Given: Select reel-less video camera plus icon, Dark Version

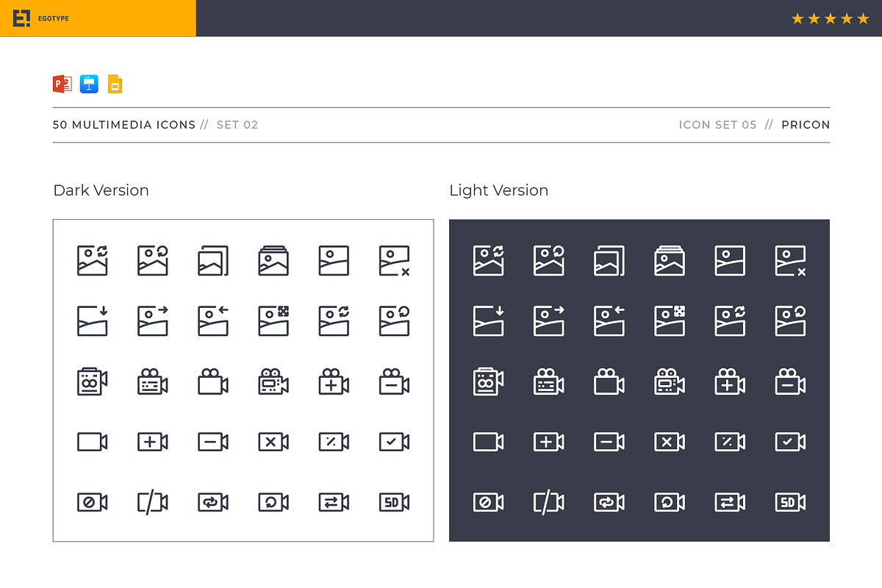Looking at the screenshot, I should point(153,442).
